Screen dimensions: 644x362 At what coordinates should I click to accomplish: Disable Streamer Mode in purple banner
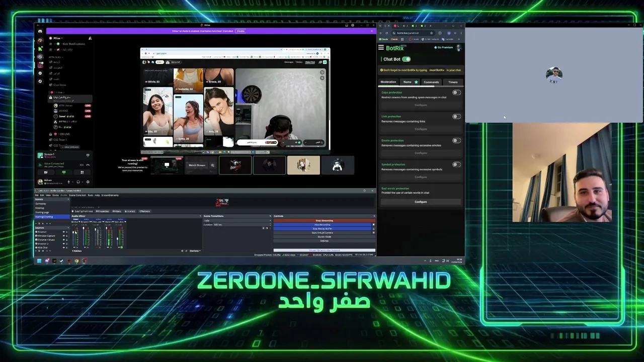pyautogui.click(x=240, y=31)
